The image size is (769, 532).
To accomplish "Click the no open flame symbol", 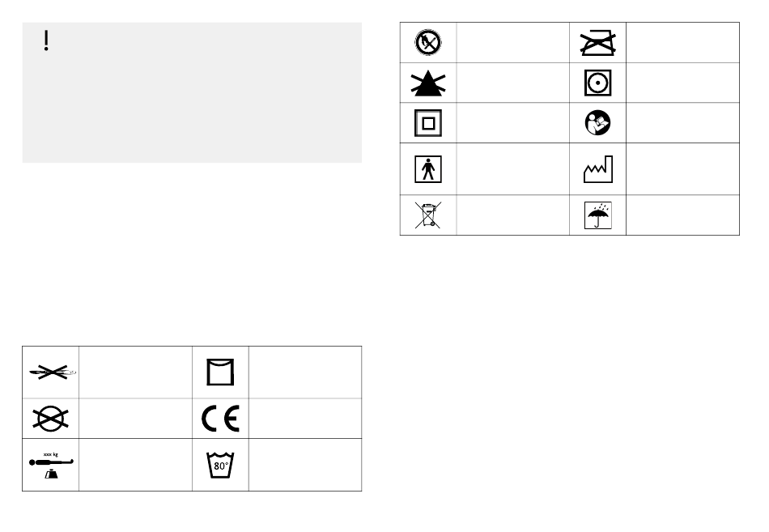I will (x=427, y=42).
